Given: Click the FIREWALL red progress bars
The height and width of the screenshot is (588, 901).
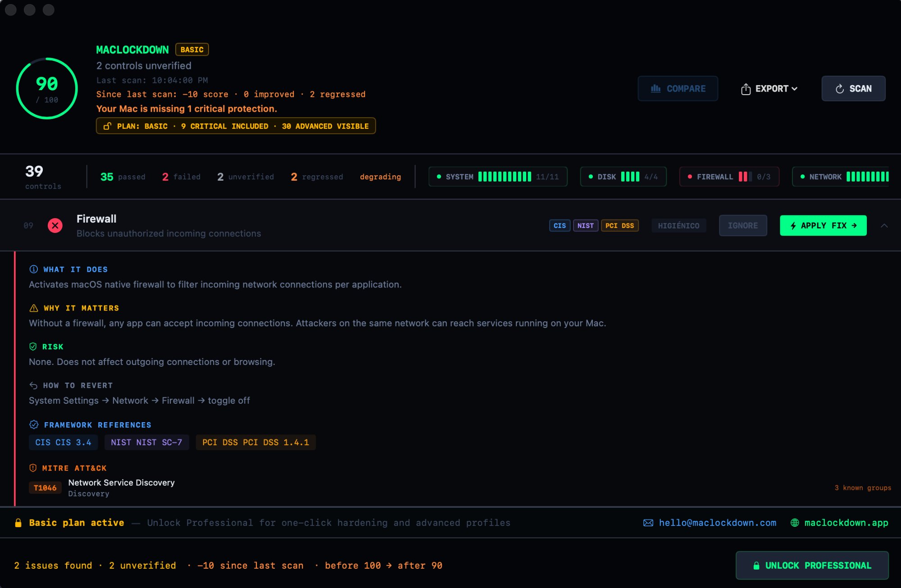Looking at the screenshot, I should (x=745, y=177).
